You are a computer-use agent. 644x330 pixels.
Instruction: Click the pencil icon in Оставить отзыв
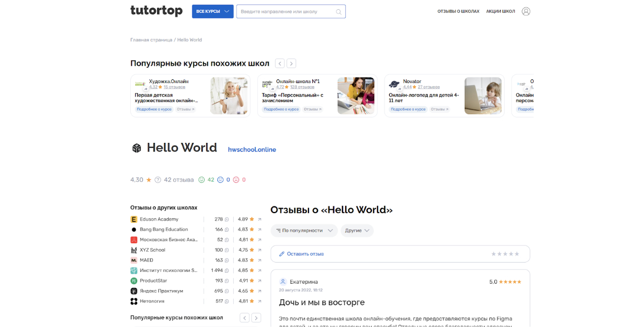[282, 254]
